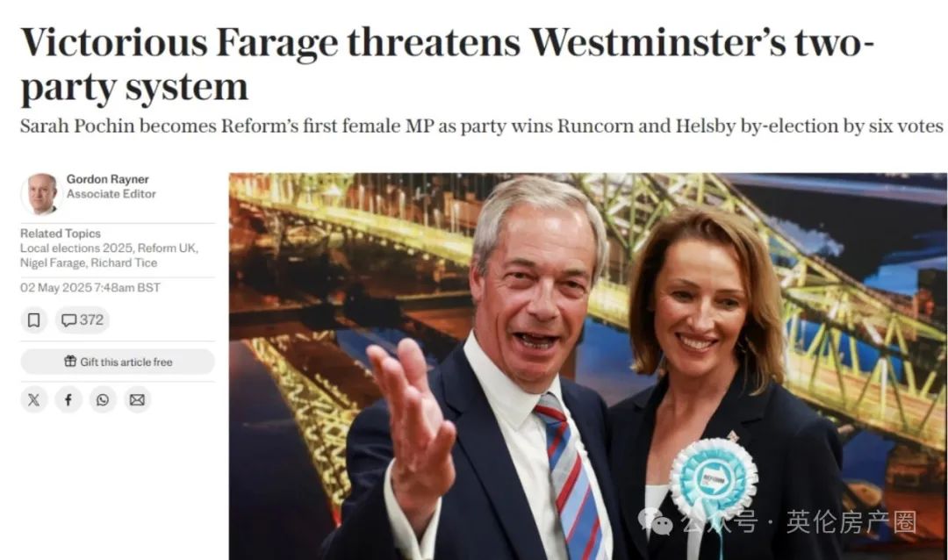Click Gordon Rayner's author avatar
The width and height of the screenshot is (948, 560).
click(x=42, y=194)
